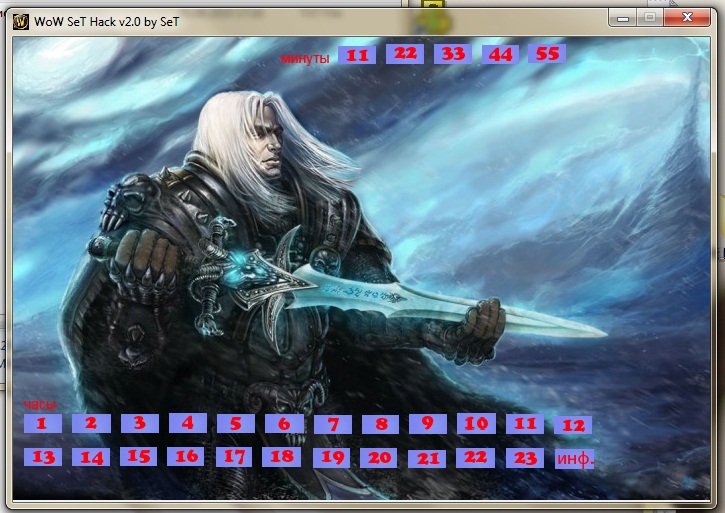Pick the hour 4 button

(x=188, y=423)
